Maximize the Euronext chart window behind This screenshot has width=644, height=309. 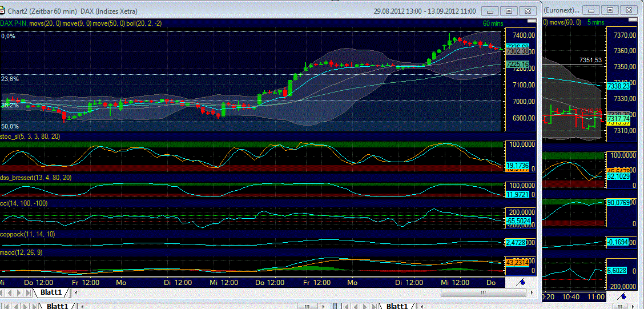(x=610, y=10)
